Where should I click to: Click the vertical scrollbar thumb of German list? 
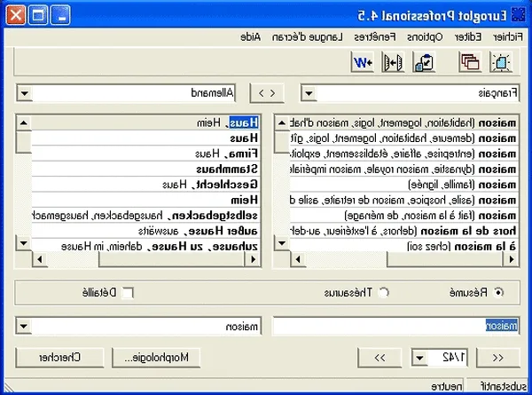(x=23, y=142)
